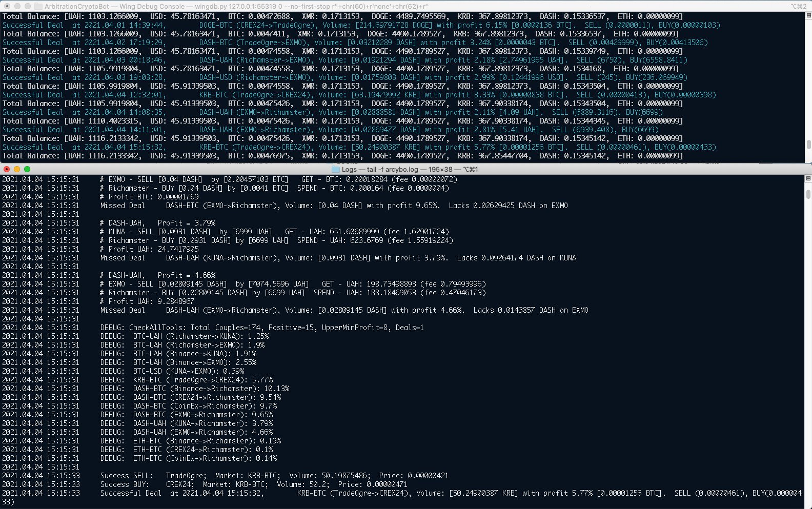Image resolution: width=812 pixels, height=509 pixels.
Task: Click the last Total Balance line with KRB: 367.85447704
Action: 342,156
